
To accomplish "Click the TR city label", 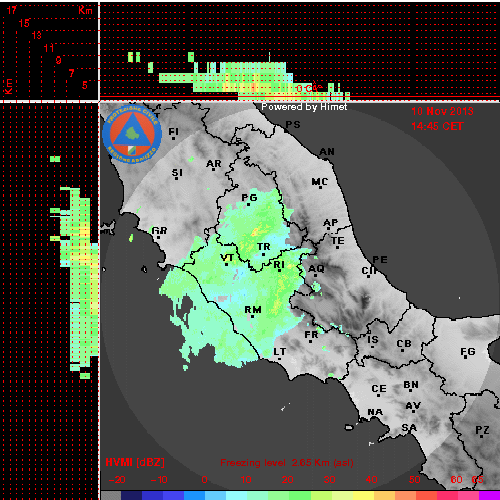I will coord(264,247).
